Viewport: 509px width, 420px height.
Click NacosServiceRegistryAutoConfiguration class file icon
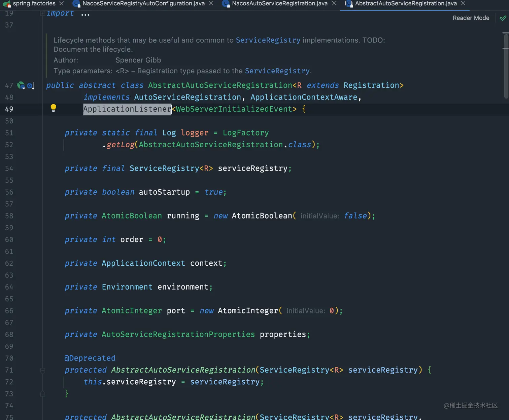click(x=76, y=4)
